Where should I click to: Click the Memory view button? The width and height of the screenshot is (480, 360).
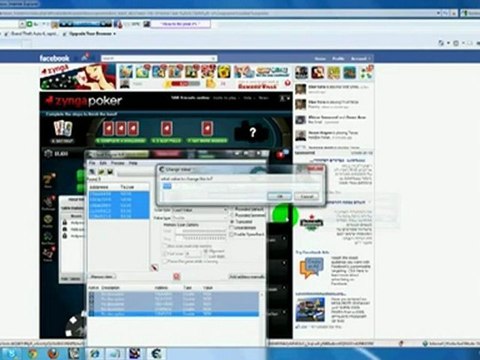102,277
